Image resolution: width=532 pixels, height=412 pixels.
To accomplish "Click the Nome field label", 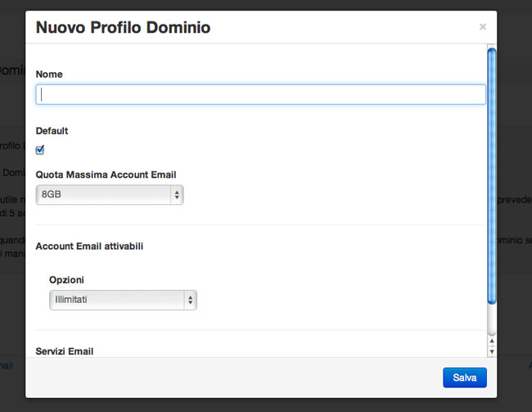I will click(49, 75).
